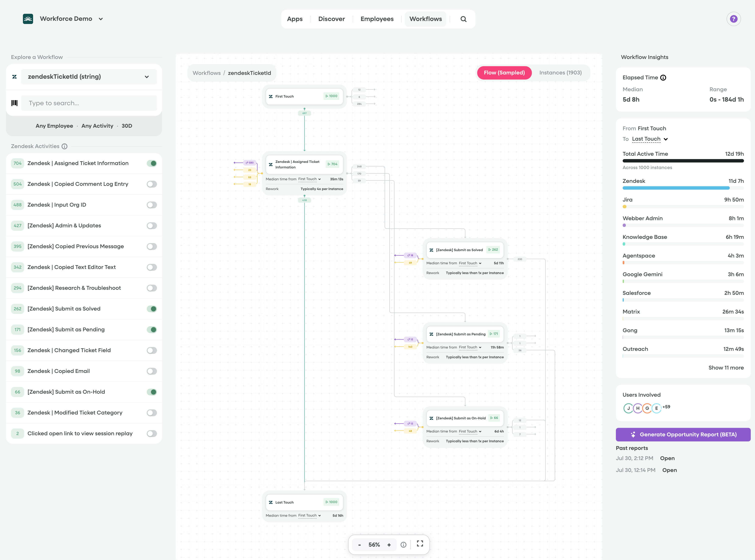Open First Touch dropdown on Submit as Pending node
The image size is (755, 560).
coord(470,347)
